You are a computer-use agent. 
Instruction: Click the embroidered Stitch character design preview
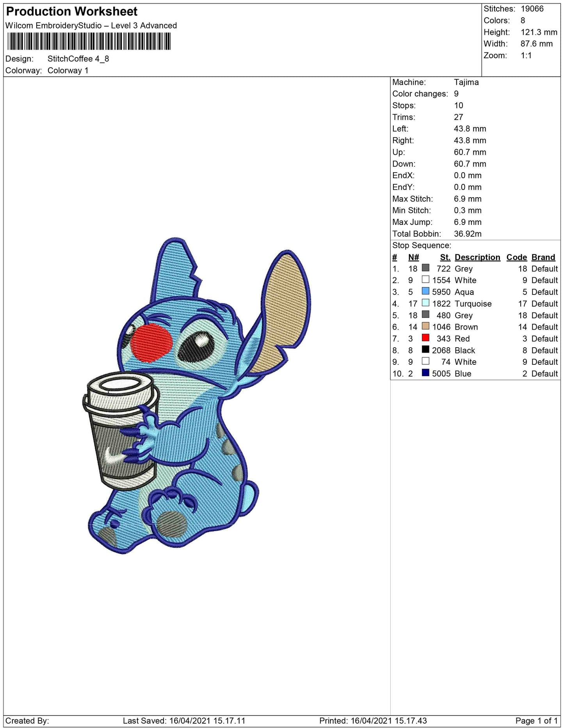[197, 395]
